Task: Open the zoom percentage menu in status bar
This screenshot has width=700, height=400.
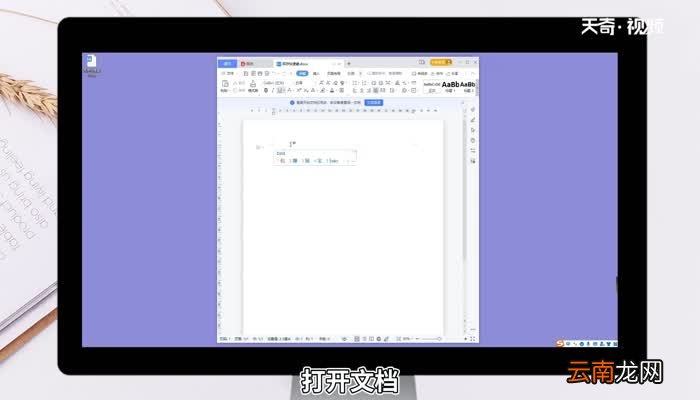Action: [407, 339]
